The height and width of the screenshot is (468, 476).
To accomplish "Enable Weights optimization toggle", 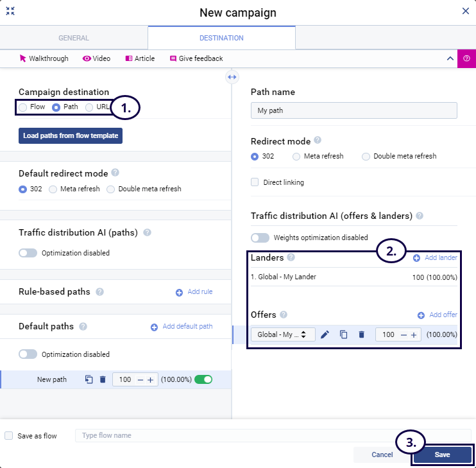I will (x=260, y=238).
